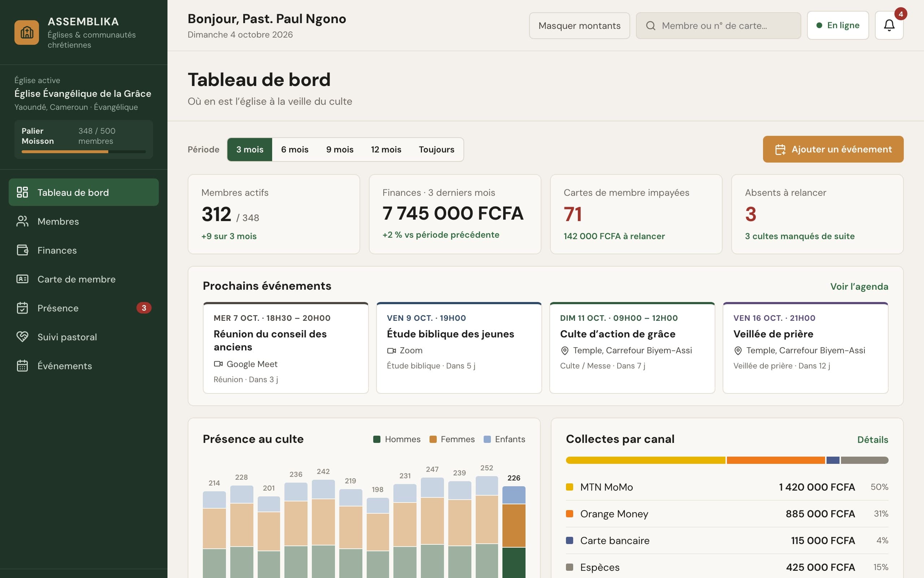Viewport: 924px width, 578px height.
Task: Click location pin on Veillée de prière
Action: [738, 350]
